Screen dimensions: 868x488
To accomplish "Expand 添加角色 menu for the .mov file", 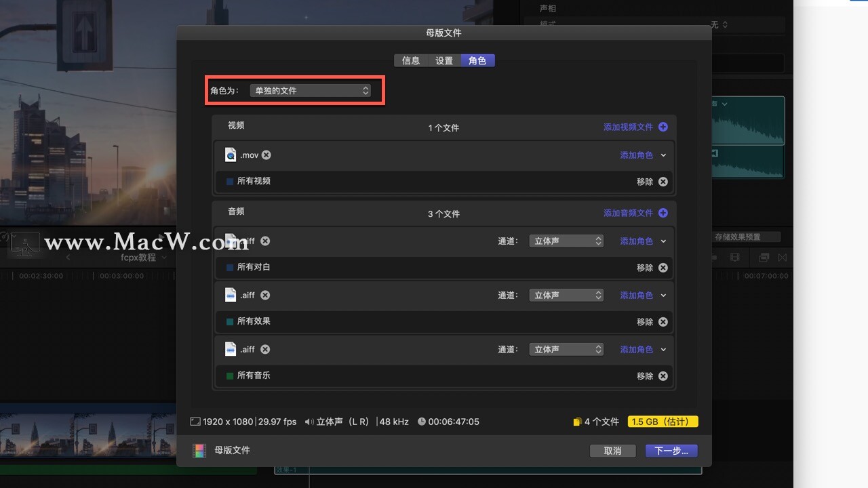I will coord(663,155).
